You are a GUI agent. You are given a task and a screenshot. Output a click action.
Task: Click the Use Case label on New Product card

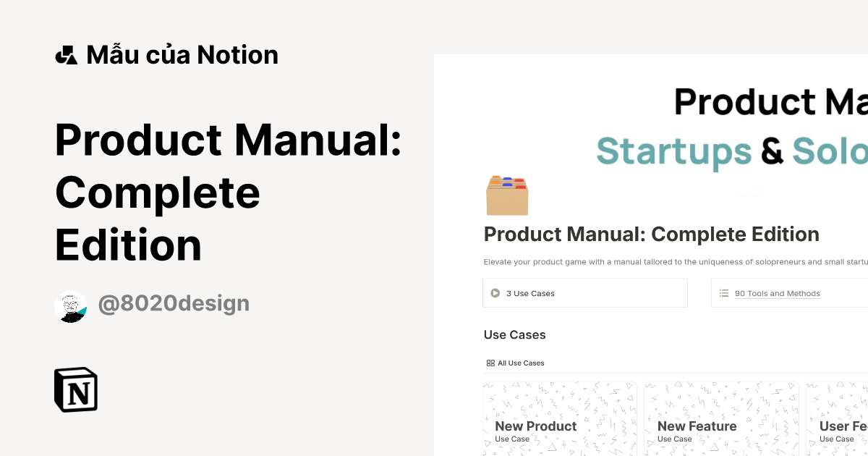(x=511, y=439)
